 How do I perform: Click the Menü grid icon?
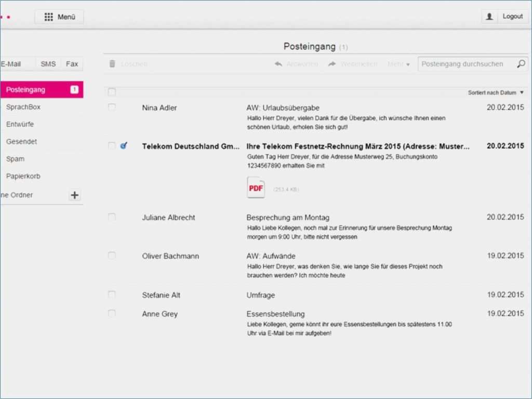tap(48, 17)
